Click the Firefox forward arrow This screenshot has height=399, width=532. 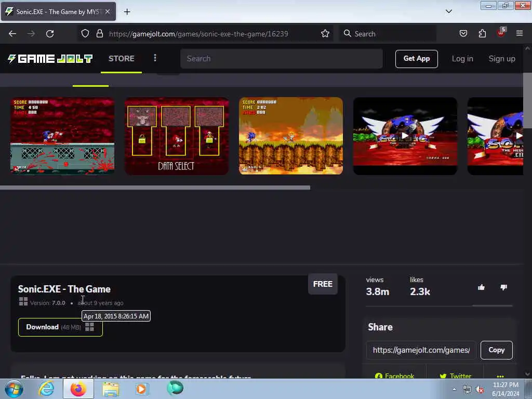click(x=31, y=34)
